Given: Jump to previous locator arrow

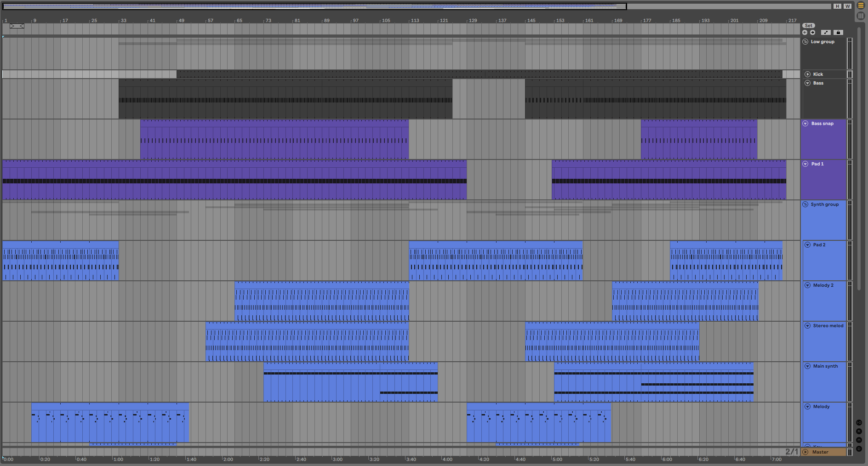Looking at the screenshot, I should (805, 33).
